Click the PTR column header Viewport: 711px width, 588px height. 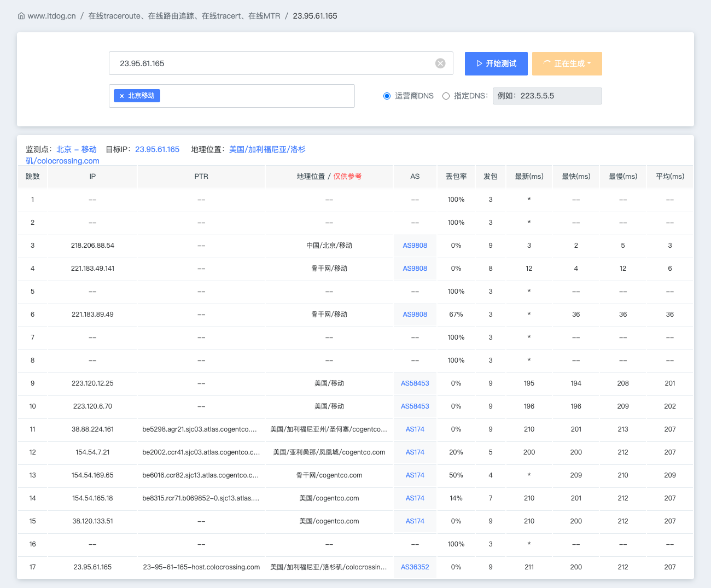click(x=201, y=177)
